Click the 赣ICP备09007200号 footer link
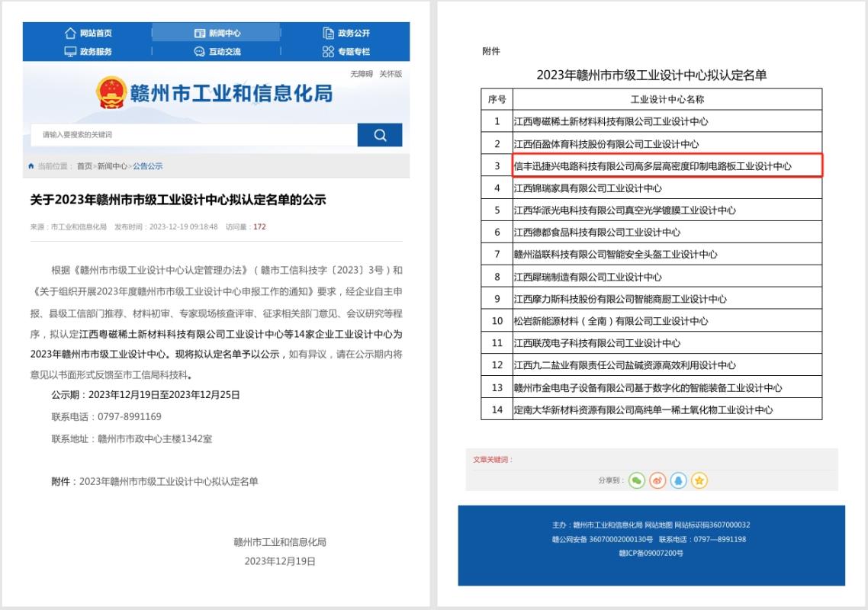 pos(651,553)
